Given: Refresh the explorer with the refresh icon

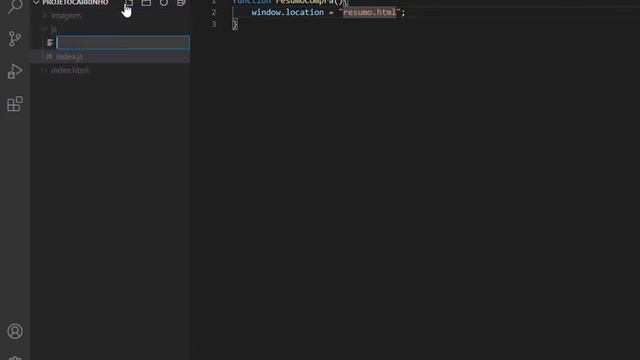Looking at the screenshot, I should pyautogui.click(x=164, y=3).
